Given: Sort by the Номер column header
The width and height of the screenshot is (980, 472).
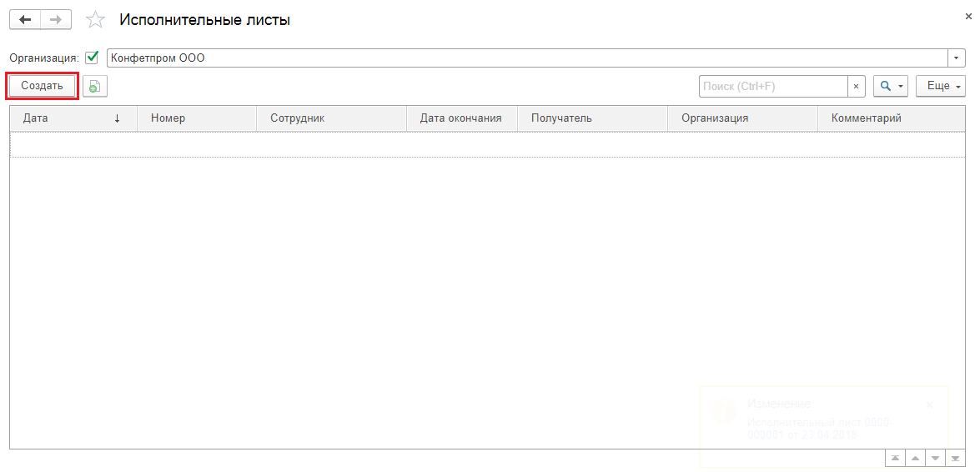Looking at the screenshot, I should 197,118.
